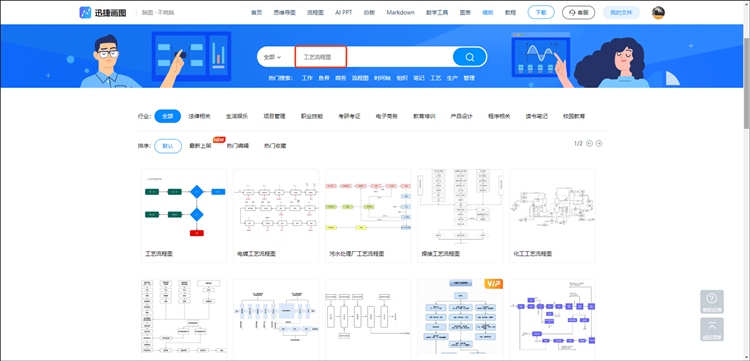Image resolution: width=750 pixels, height=361 pixels.
Task: Filter industry by 程序相关
Action: point(499,116)
